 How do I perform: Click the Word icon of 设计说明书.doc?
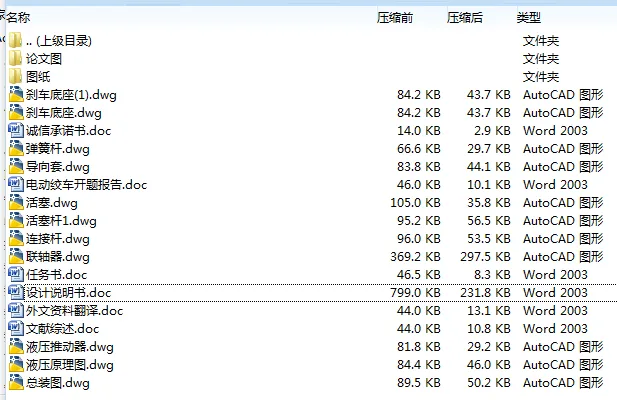16,293
